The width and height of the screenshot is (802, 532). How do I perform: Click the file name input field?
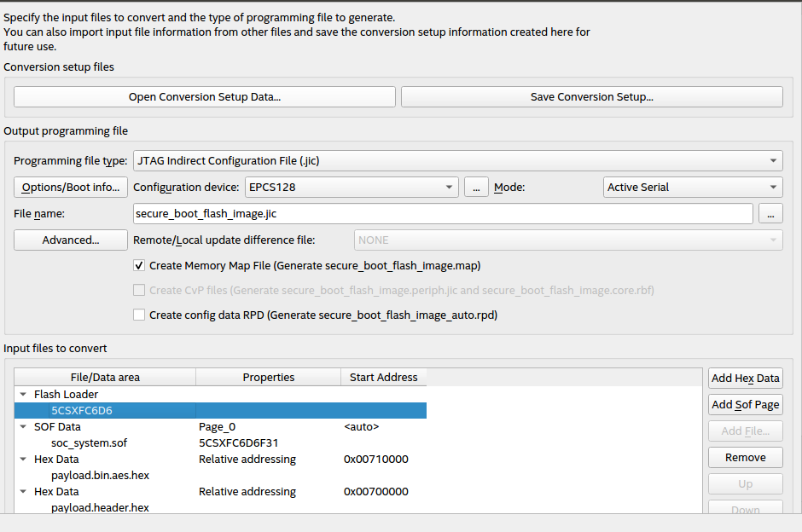click(x=442, y=214)
